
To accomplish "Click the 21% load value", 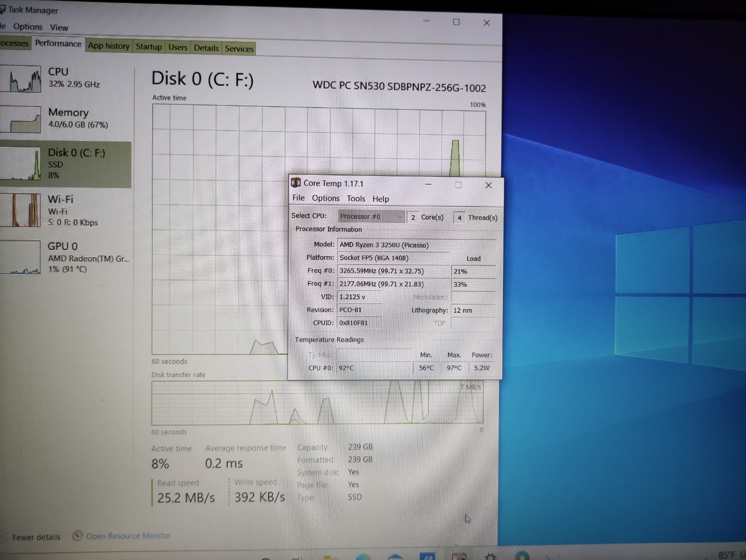I will pyautogui.click(x=473, y=271).
